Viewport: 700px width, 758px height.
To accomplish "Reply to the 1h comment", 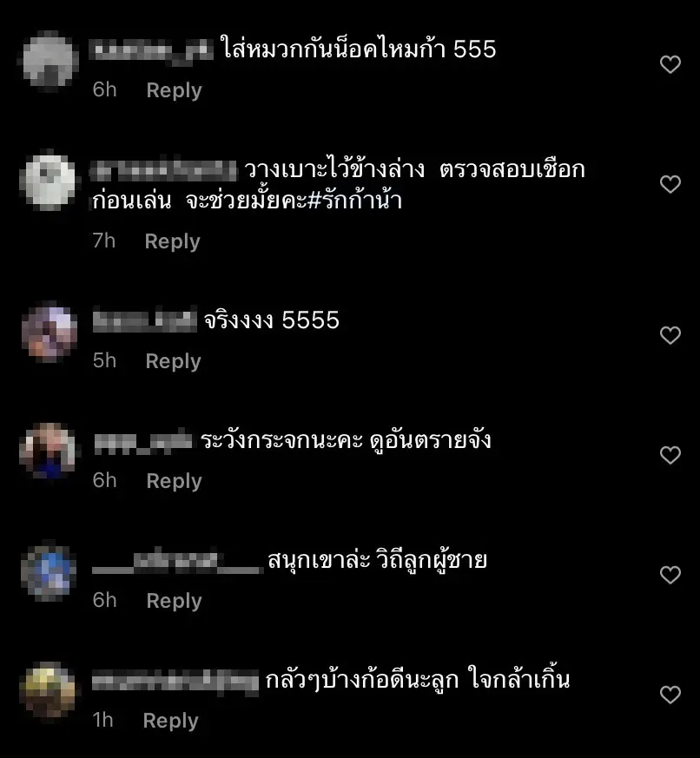I will pyautogui.click(x=170, y=721).
